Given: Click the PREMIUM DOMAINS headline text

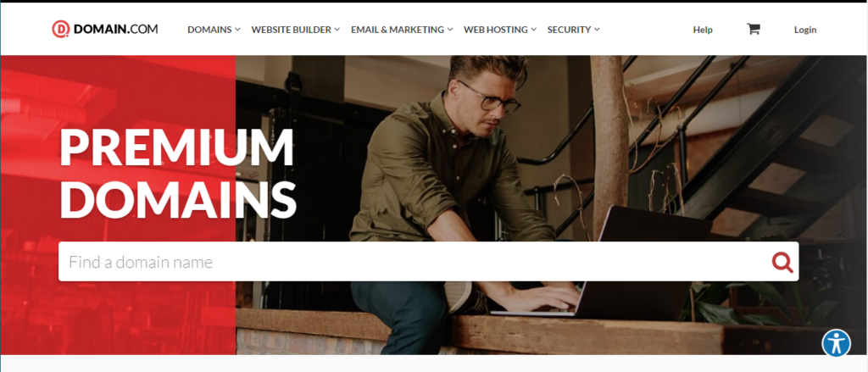Looking at the screenshot, I should point(177,173).
